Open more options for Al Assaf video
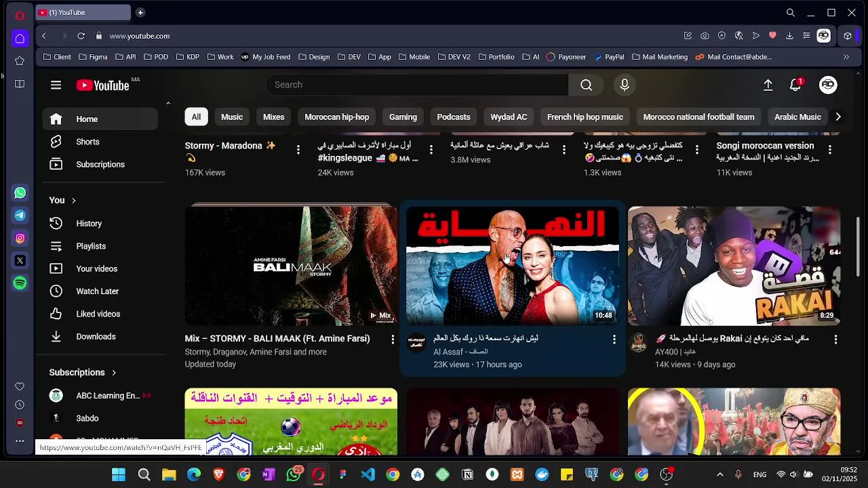The height and width of the screenshot is (488, 868). coord(614,339)
